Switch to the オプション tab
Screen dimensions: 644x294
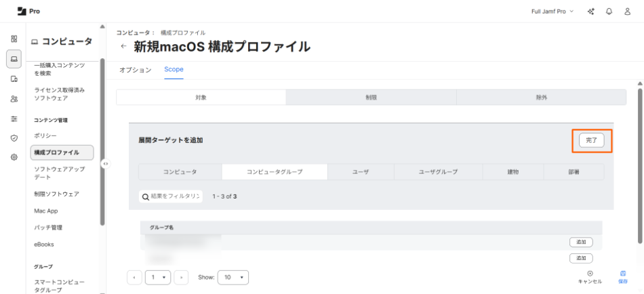pyautogui.click(x=135, y=70)
